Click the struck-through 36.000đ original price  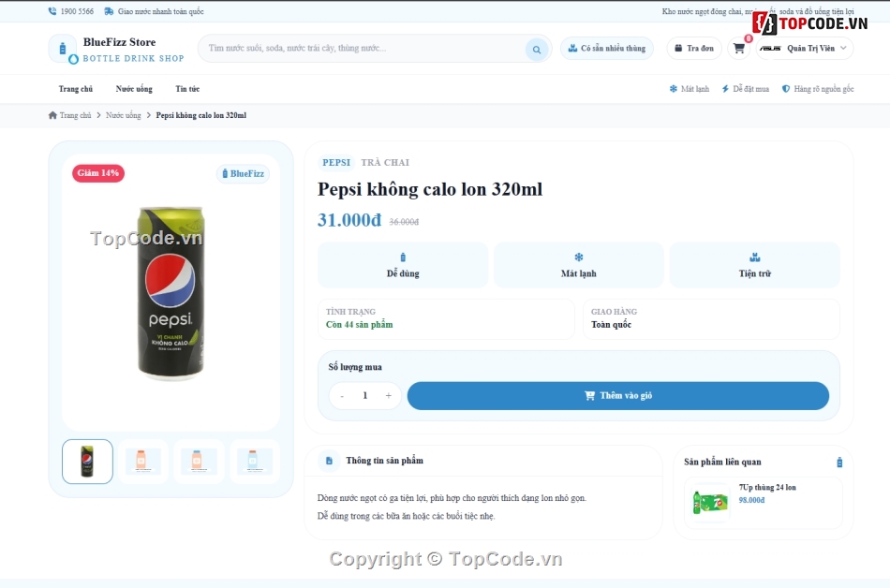pyautogui.click(x=404, y=222)
